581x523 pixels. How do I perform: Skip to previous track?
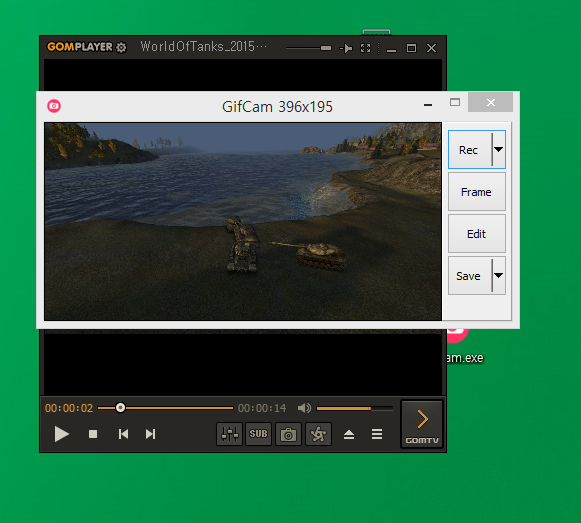123,434
